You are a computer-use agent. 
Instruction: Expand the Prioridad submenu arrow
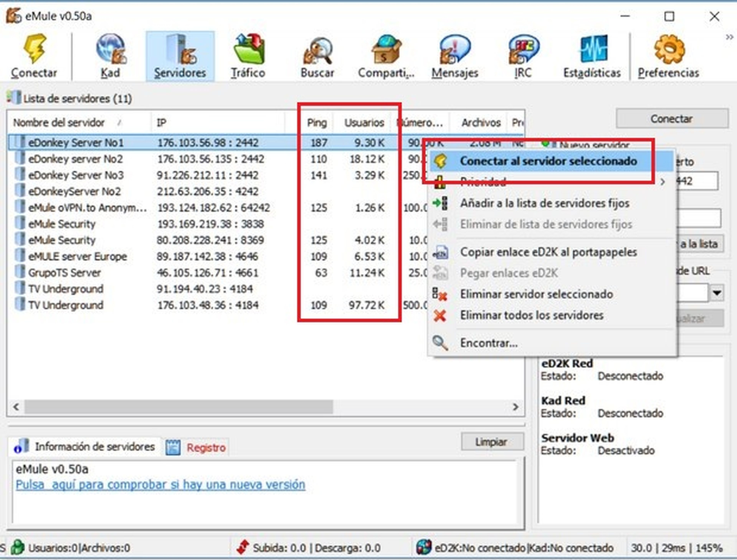tap(663, 182)
